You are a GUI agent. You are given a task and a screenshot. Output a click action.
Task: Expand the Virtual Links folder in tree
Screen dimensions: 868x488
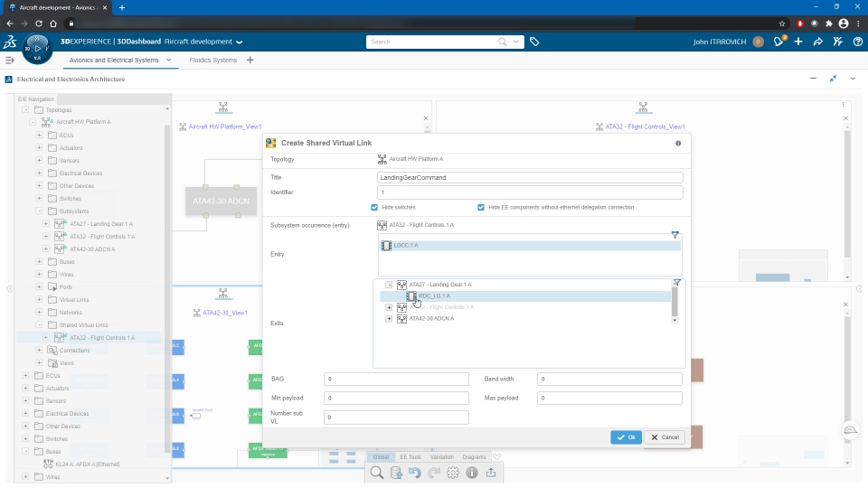click(x=39, y=299)
